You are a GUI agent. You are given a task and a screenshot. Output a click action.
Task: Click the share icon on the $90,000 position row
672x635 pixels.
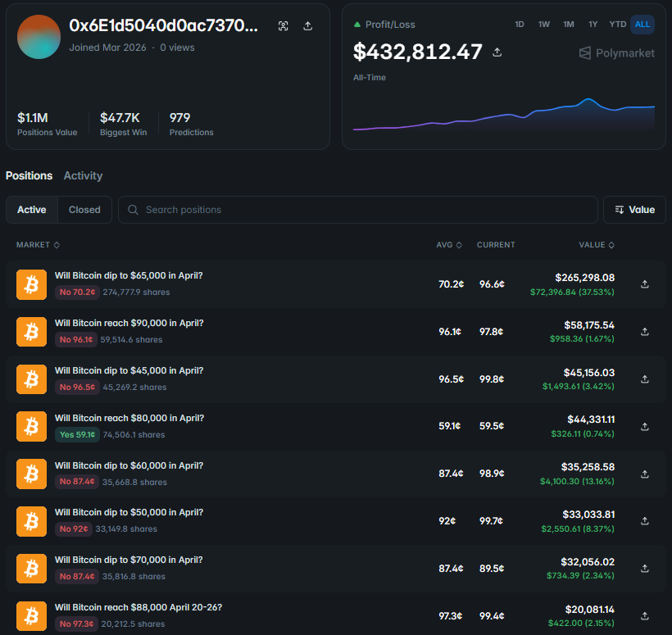click(x=644, y=331)
